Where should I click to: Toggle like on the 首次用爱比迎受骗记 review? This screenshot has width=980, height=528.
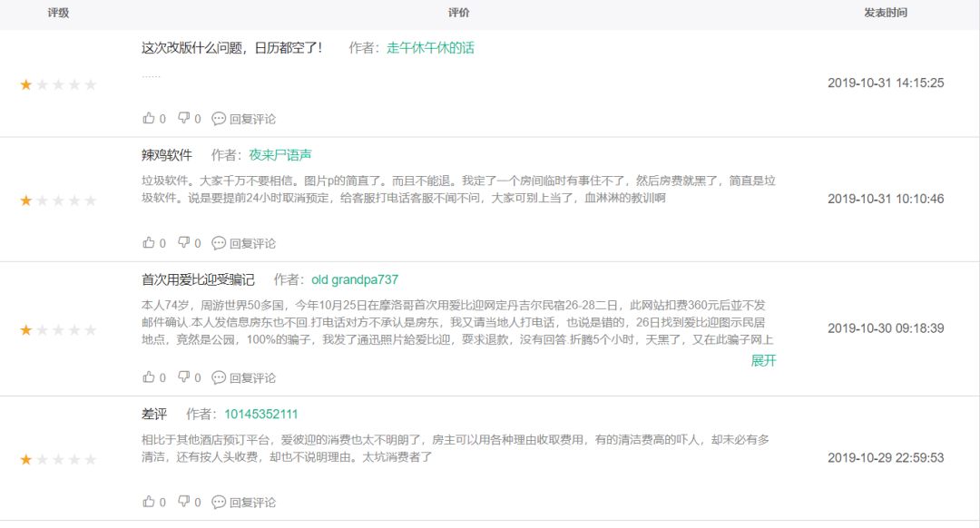[149, 376]
